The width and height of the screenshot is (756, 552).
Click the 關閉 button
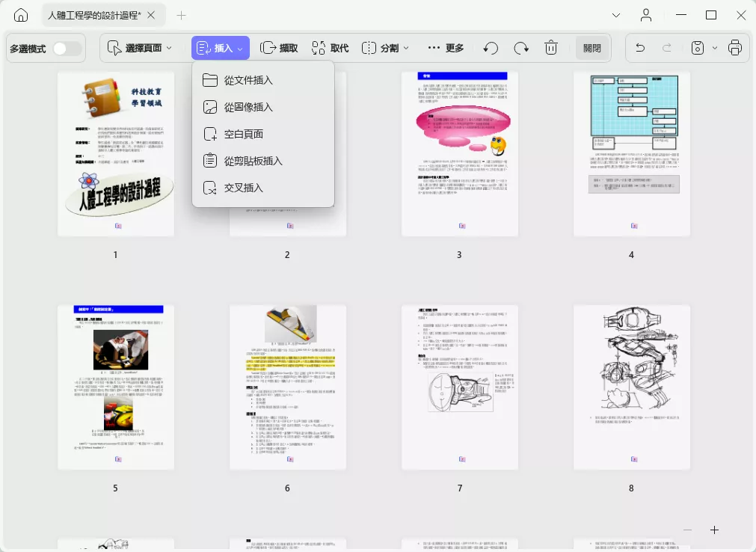(592, 48)
